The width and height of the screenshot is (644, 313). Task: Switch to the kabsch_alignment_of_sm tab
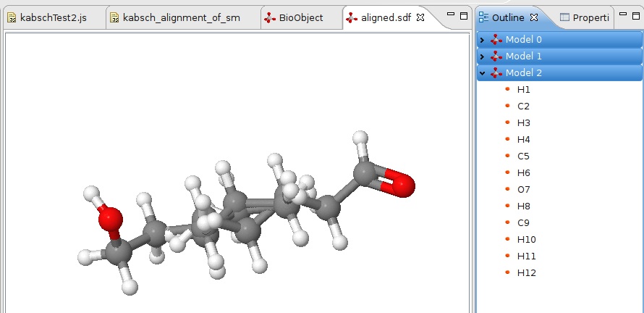click(181, 17)
